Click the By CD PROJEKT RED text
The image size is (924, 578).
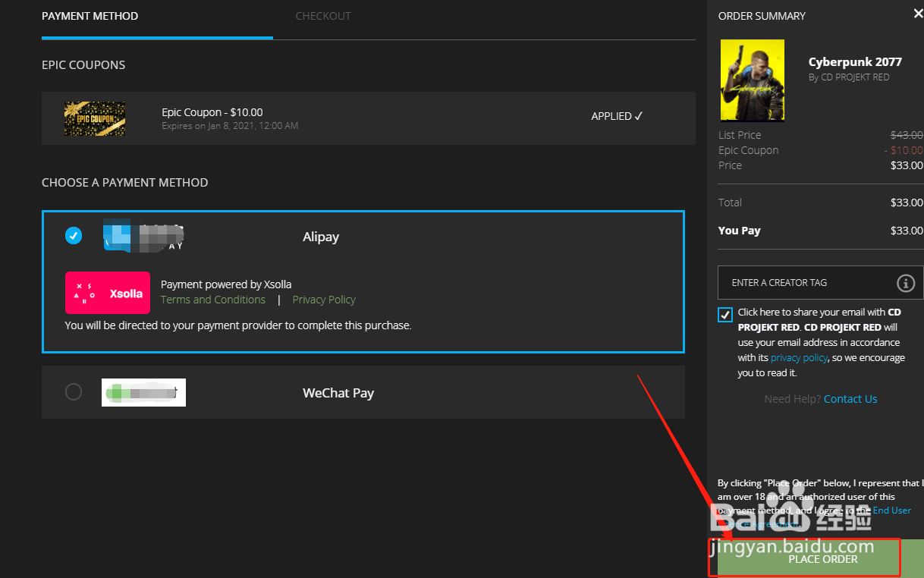pyautogui.click(x=849, y=77)
